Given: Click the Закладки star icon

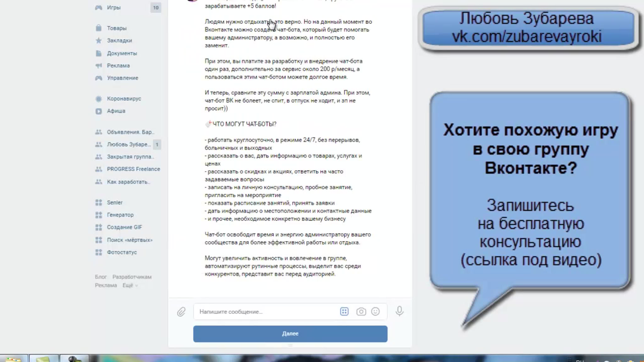Looking at the screenshot, I should coord(98,41).
